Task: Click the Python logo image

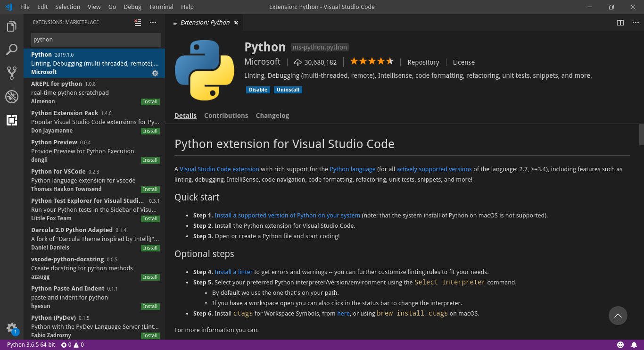Action: click(x=205, y=70)
